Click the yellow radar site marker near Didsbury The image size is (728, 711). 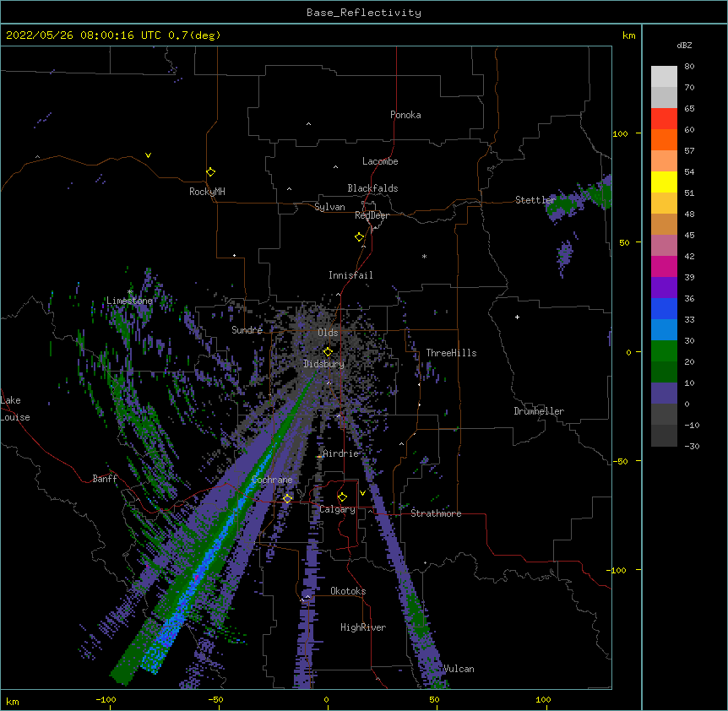pos(328,352)
